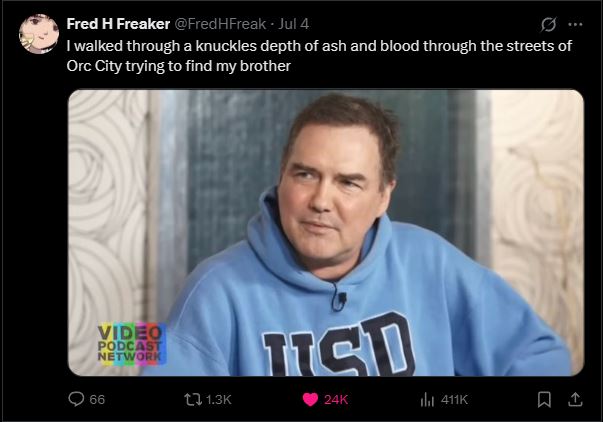Image resolution: width=603 pixels, height=422 pixels.
Task: Open the three-dot more menu
Action: pos(575,24)
